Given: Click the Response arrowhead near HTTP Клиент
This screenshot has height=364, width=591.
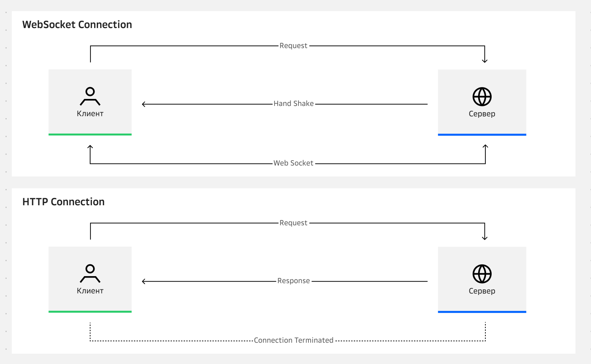Looking at the screenshot, I should tap(144, 282).
